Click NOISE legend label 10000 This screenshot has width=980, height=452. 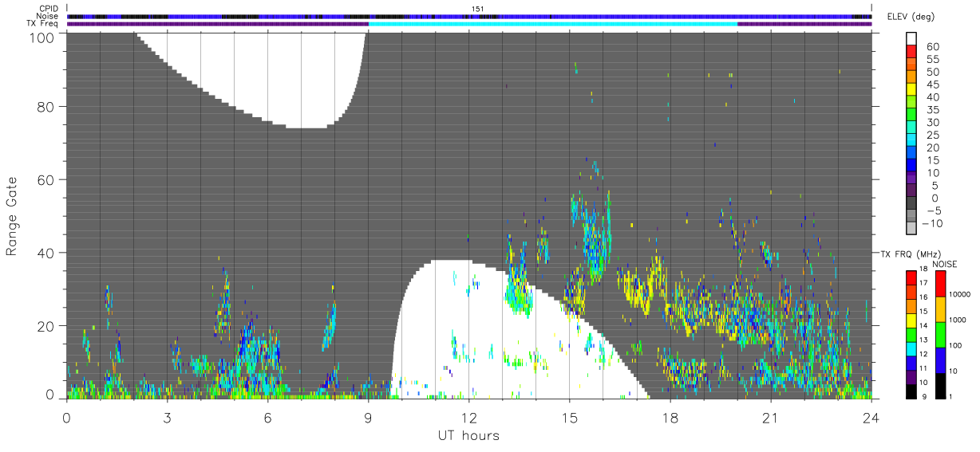pyautogui.click(x=958, y=293)
